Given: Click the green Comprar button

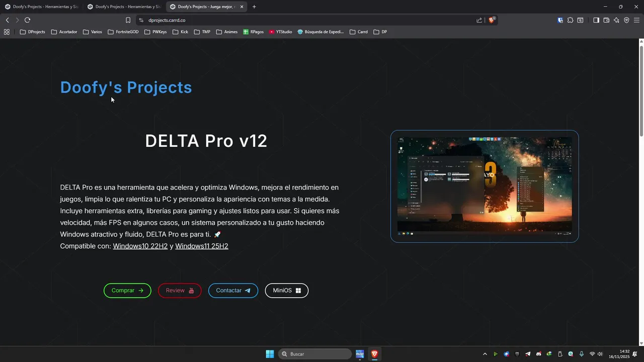Looking at the screenshot, I should 127,291.
